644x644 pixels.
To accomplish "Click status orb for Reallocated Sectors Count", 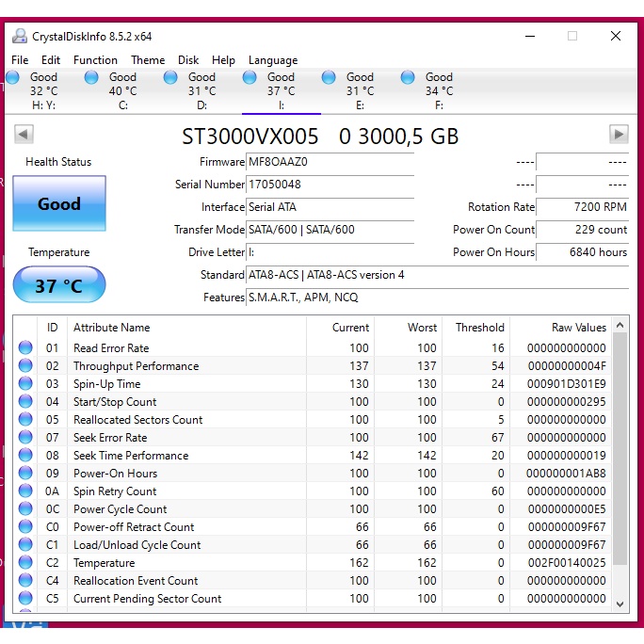I will coord(25,419).
